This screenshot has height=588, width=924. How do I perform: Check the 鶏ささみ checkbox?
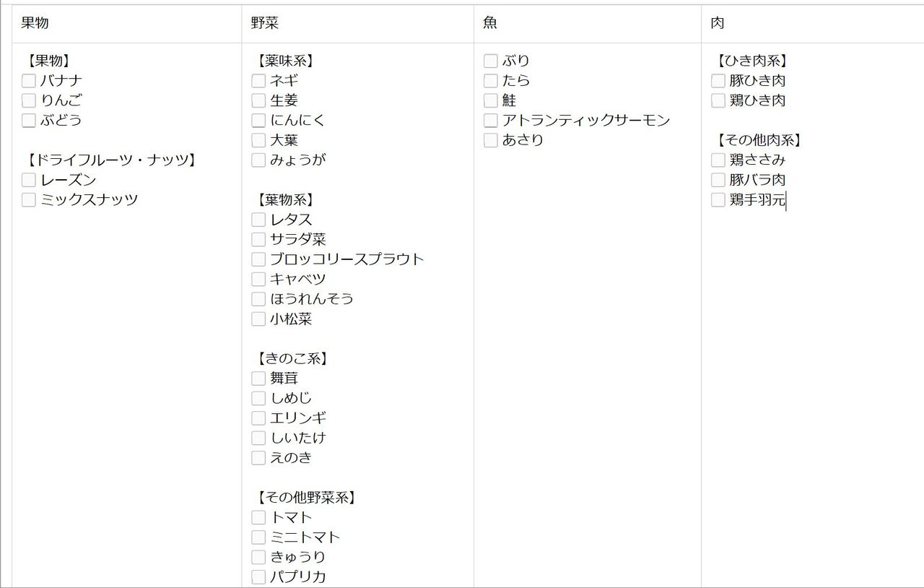(718, 160)
